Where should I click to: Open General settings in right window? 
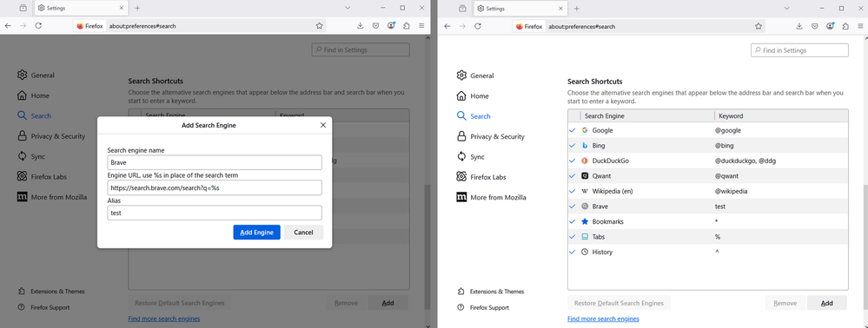pyautogui.click(x=475, y=75)
